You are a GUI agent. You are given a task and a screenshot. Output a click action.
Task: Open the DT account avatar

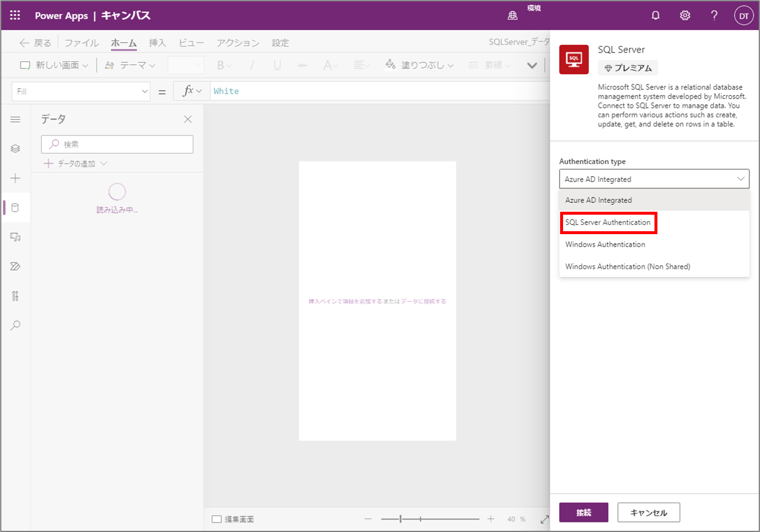pos(743,16)
